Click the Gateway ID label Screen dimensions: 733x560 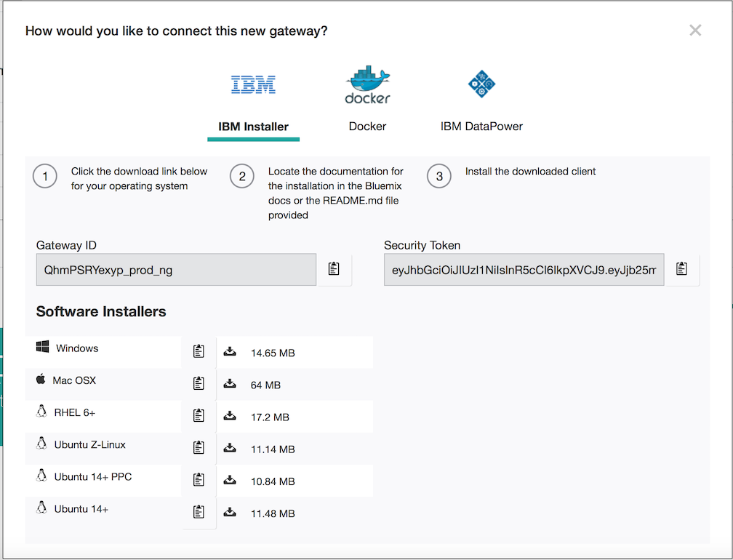coord(66,245)
